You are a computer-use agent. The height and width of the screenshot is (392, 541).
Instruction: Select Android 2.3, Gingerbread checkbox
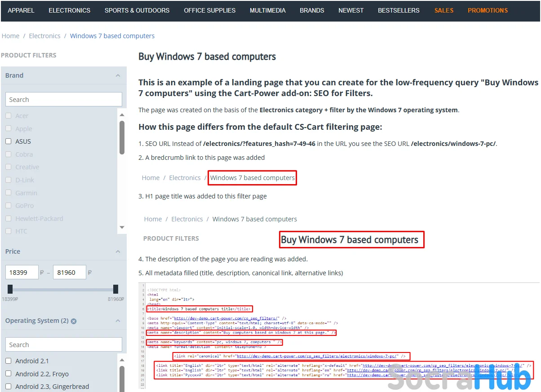(x=8, y=387)
